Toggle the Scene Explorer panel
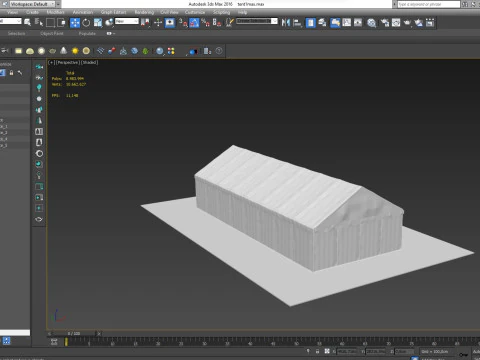Image resolution: width=480 pixels, height=360 pixels. click(x=310, y=22)
